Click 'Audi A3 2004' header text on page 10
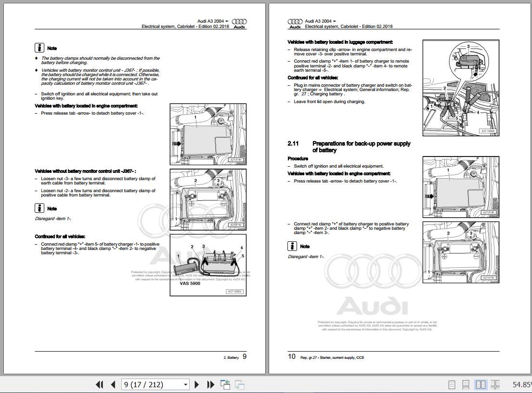 [321, 21]
